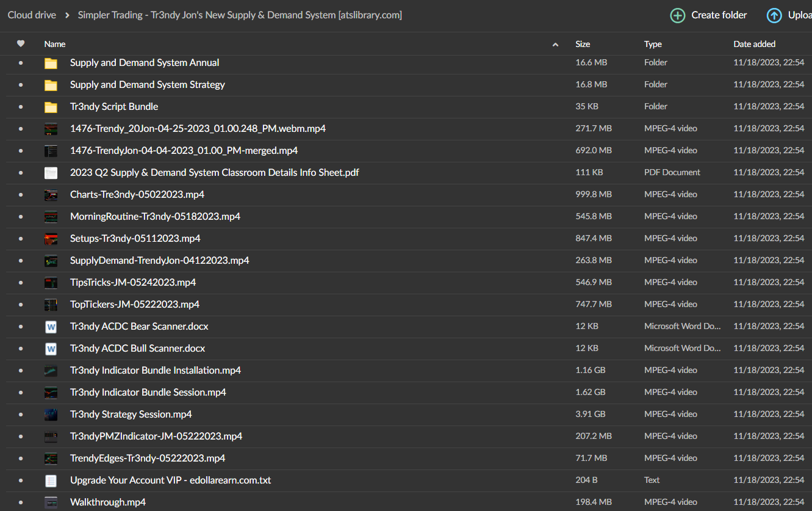This screenshot has width=812, height=511.
Task: Click thumbnail of TipsTricks-JM-05242023.mp4
Action: click(x=51, y=283)
